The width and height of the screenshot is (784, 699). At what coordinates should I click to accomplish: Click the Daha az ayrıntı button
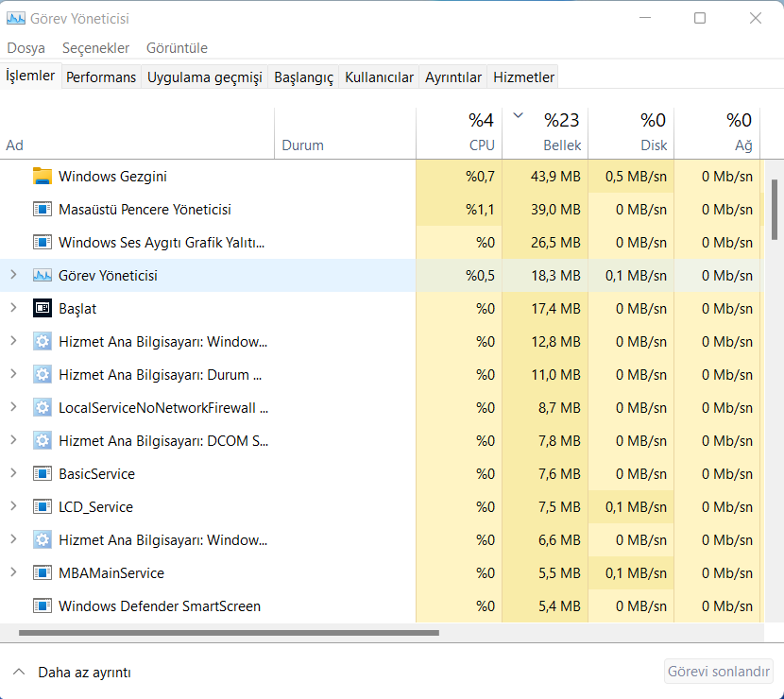click(x=72, y=673)
